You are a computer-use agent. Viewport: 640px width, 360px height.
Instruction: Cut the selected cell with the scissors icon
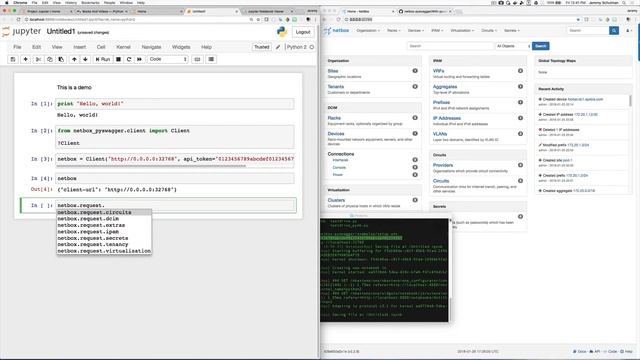pyautogui.click(x=38, y=59)
